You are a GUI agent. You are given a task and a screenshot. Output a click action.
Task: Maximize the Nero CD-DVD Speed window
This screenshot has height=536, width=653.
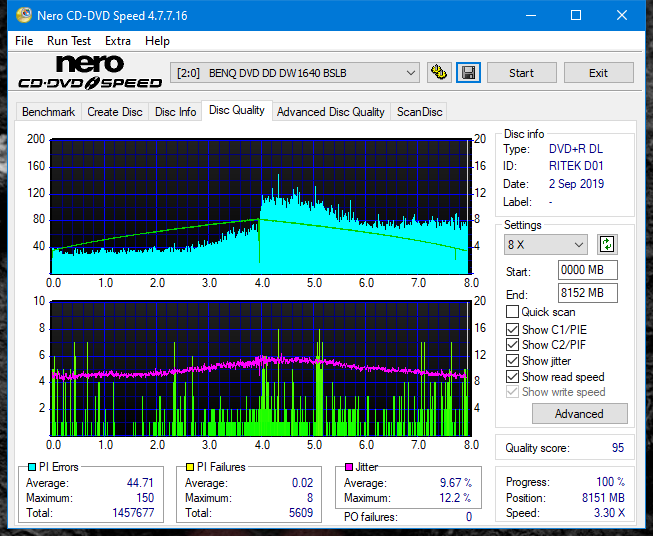click(x=576, y=15)
